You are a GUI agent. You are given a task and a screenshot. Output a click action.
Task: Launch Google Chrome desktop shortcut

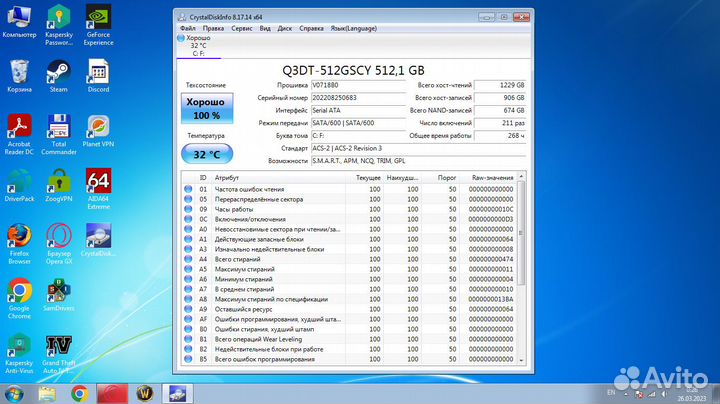pyautogui.click(x=19, y=298)
